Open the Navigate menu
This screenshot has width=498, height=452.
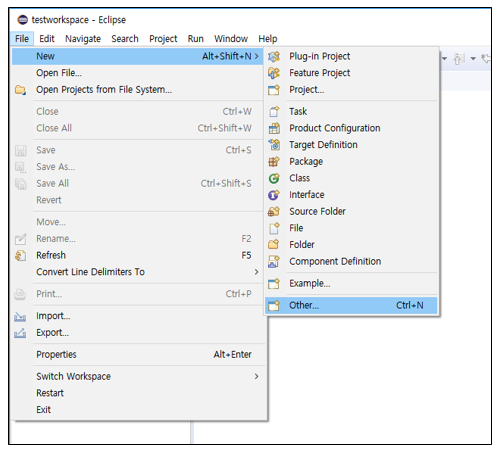[83, 39]
